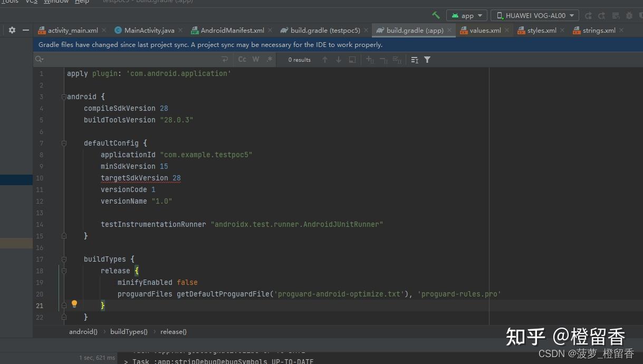Click the light bulb quick-fix icon
The image size is (643, 364).
pos(74,304)
